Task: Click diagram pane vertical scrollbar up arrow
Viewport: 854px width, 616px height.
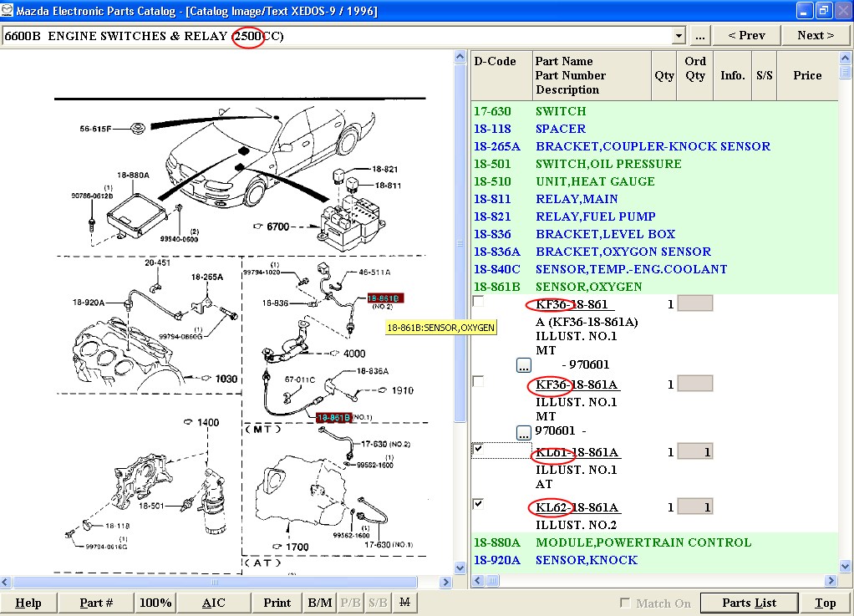Action: [x=460, y=56]
